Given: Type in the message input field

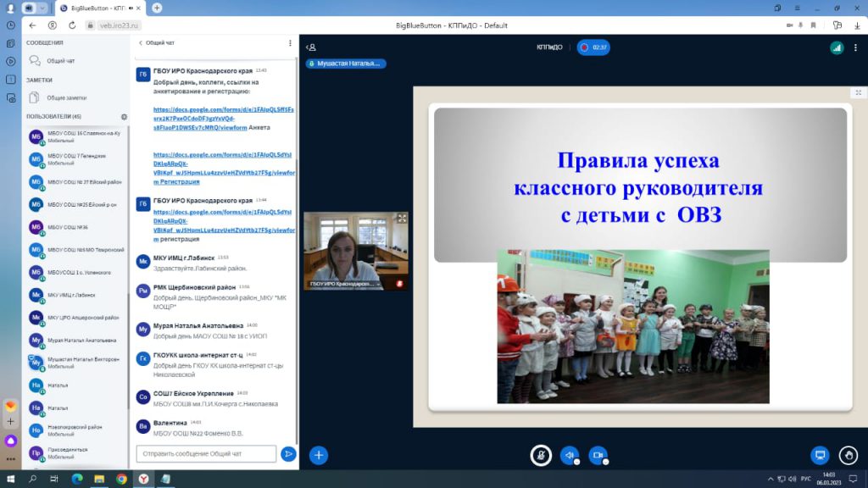Looking at the screenshot, I should tap(206, 454).
